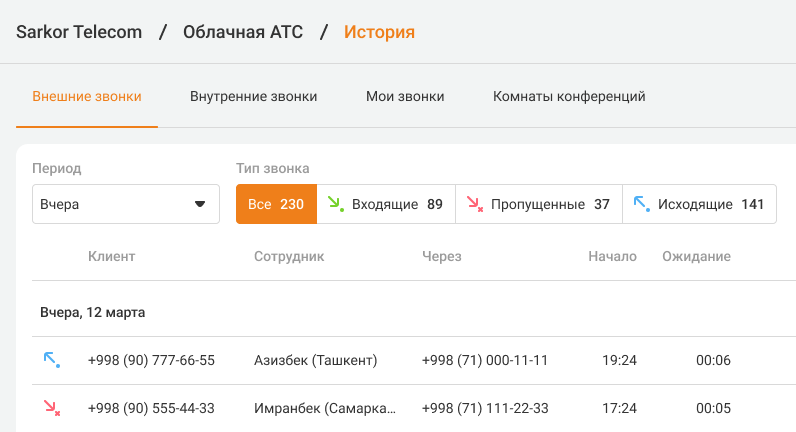Click green incoming arrow icon in filter

(336, 204)
